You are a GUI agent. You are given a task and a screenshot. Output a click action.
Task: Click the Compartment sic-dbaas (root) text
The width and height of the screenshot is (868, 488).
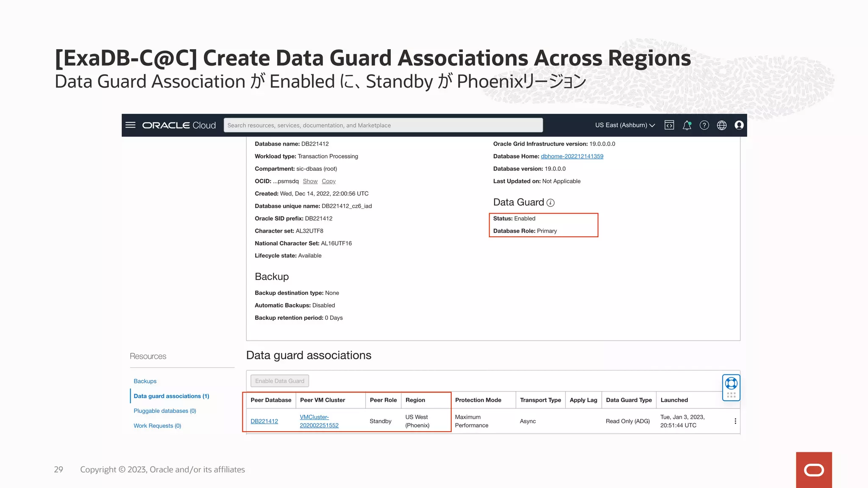pos(296,169)
